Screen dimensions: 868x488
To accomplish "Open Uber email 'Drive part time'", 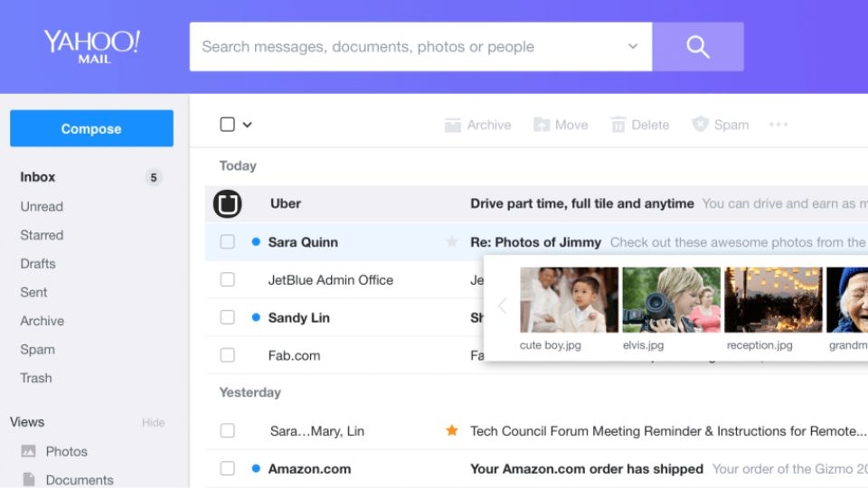I will (581, 203).
